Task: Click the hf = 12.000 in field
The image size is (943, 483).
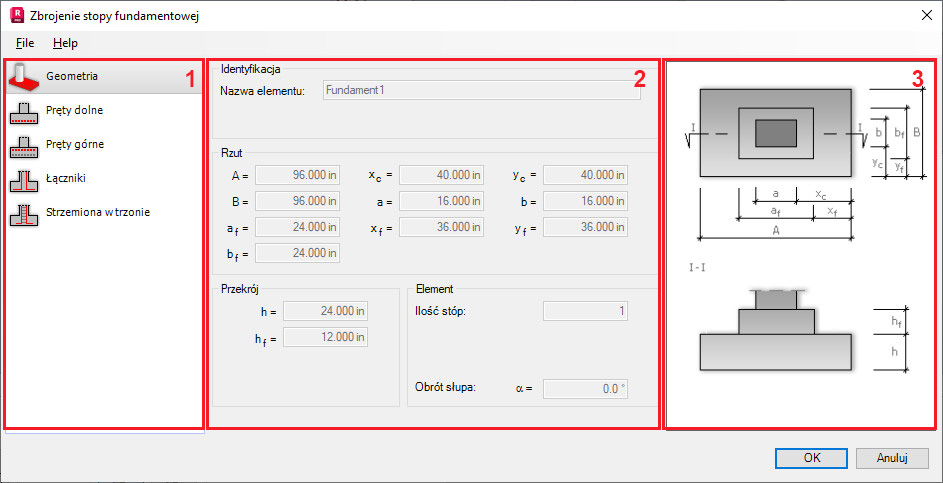Action: pyautogui.click(x=325, y=337)
